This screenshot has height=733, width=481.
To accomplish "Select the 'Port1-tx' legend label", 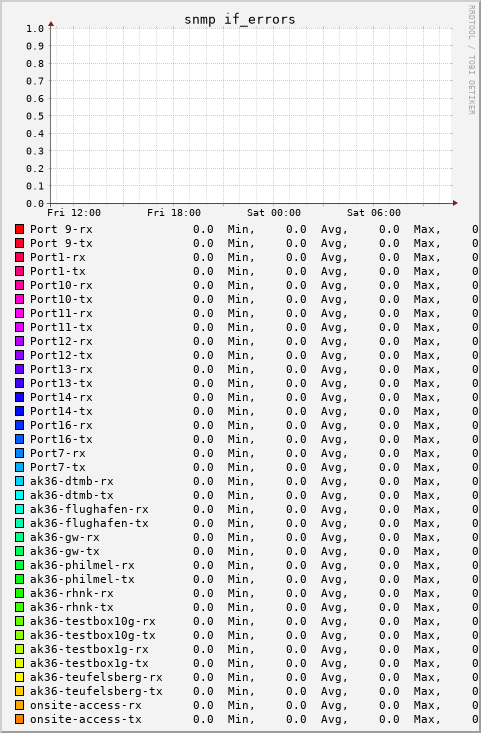I will tap(58, 271).
